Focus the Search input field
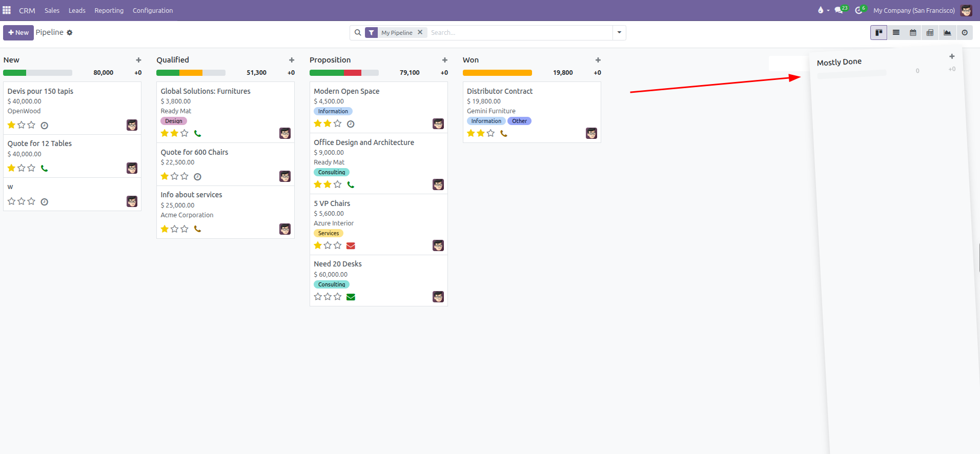The image size is (980, 454). (x=520, y=33)
